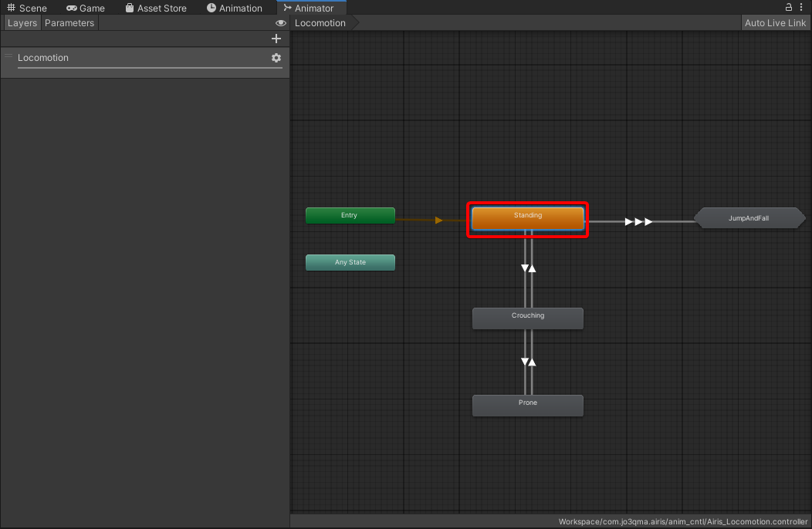Open the three-dot overflow menu

point(801,7)
